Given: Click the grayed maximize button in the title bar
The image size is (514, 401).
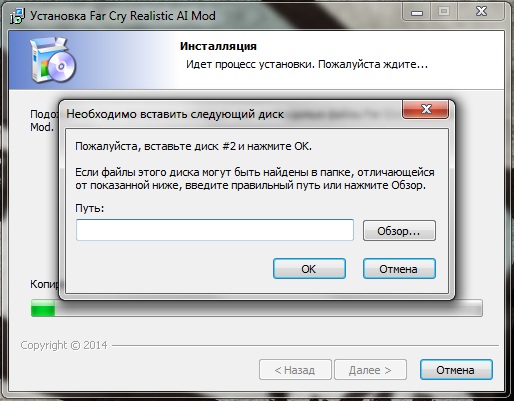Looking at the screenshot, I should tap(444, 12).
